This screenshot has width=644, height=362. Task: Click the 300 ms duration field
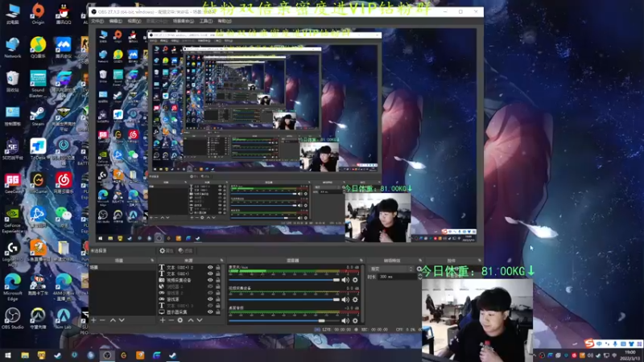tap(397, 277)
